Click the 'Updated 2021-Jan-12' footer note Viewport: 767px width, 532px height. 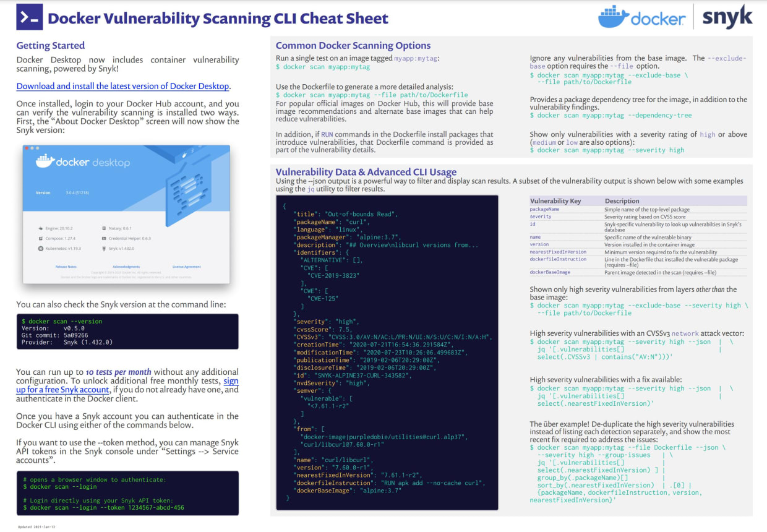coord(38,527)
